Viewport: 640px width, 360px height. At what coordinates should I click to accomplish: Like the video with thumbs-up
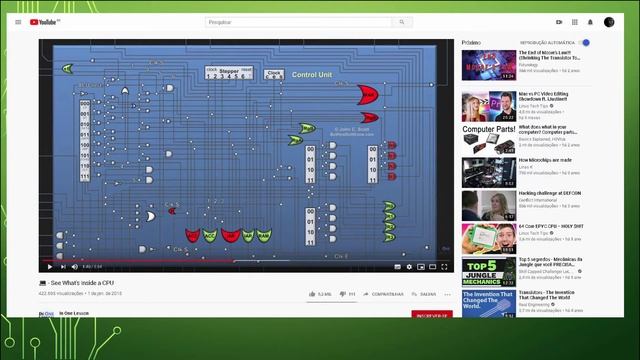(x=320, y=294)
